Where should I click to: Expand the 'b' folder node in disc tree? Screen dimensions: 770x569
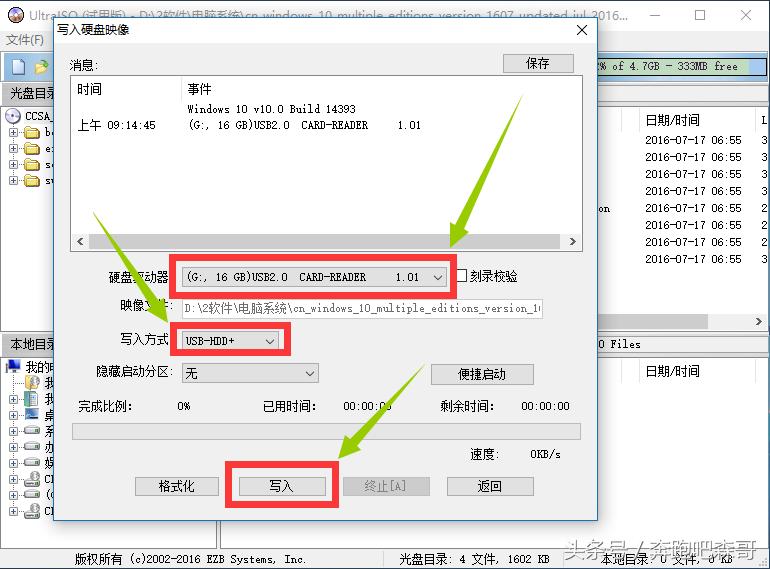[x=13, y=133]
